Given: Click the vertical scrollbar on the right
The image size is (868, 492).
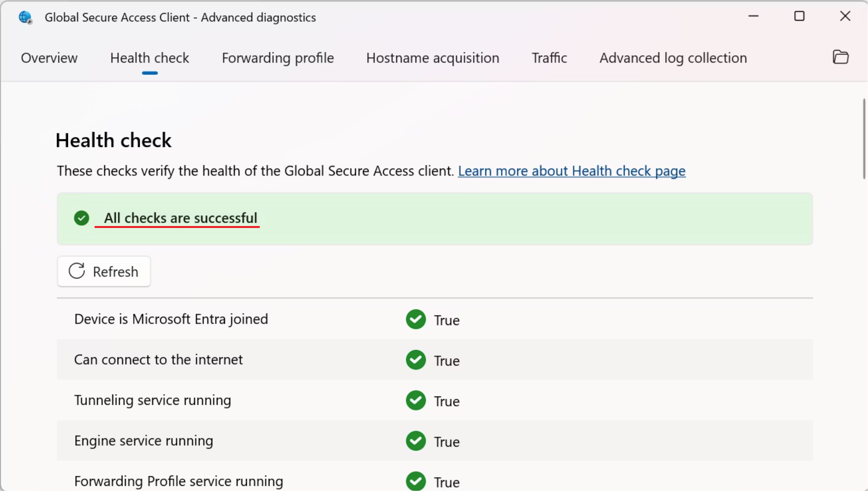Looking at the screenshot, I should pos(864,138).
